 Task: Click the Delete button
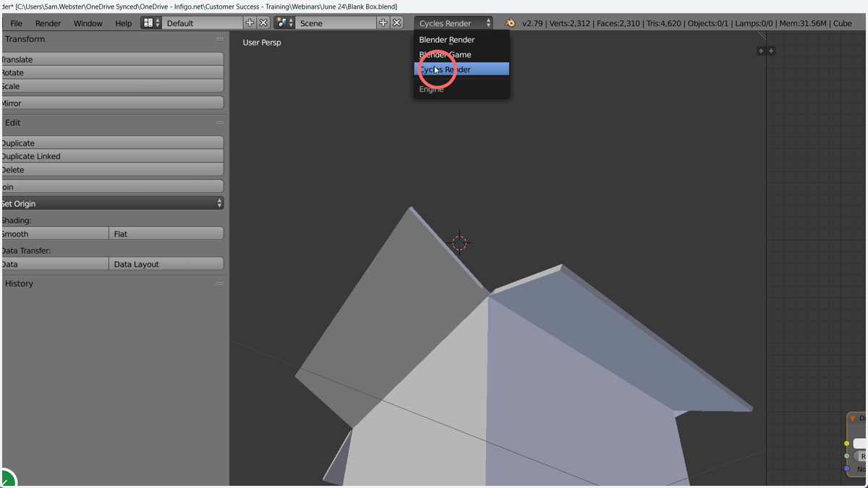[x=112, y=170]
